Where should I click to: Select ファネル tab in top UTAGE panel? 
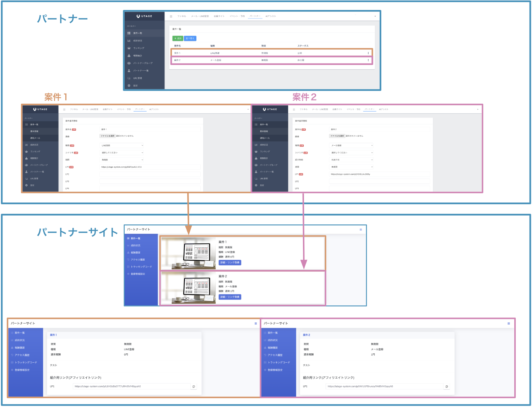pos(181,16)
